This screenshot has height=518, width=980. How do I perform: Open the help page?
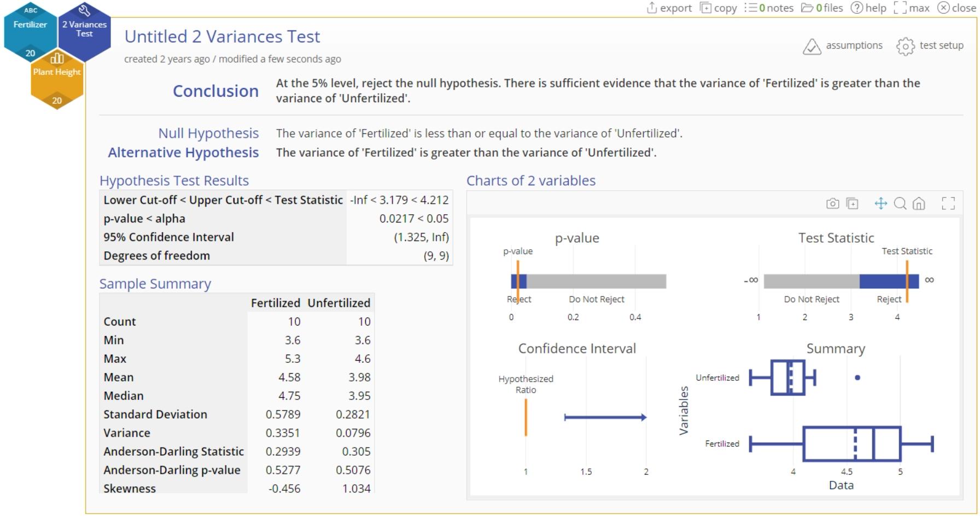tap(868, 8)
